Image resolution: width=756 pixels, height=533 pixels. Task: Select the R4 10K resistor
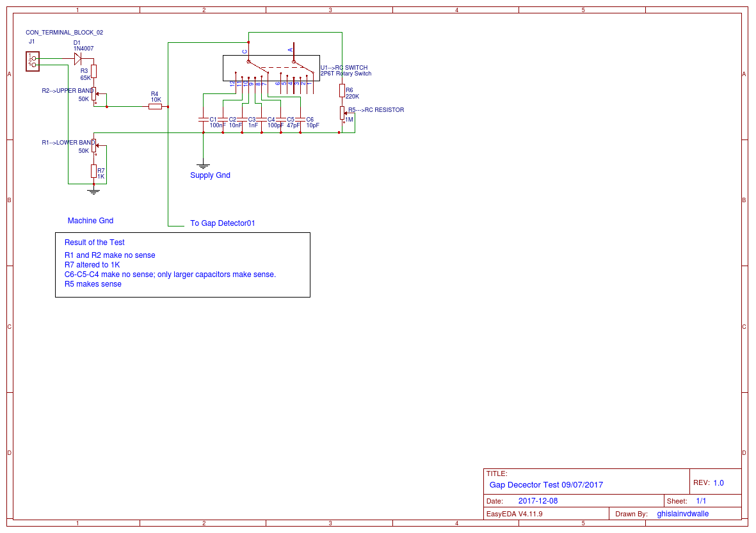point(155,107)
